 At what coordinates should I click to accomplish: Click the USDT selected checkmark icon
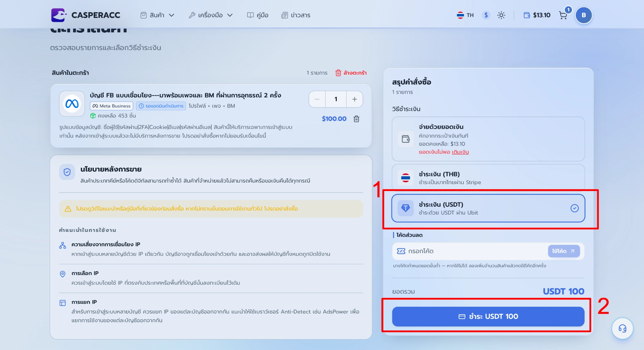click(575, 208)
